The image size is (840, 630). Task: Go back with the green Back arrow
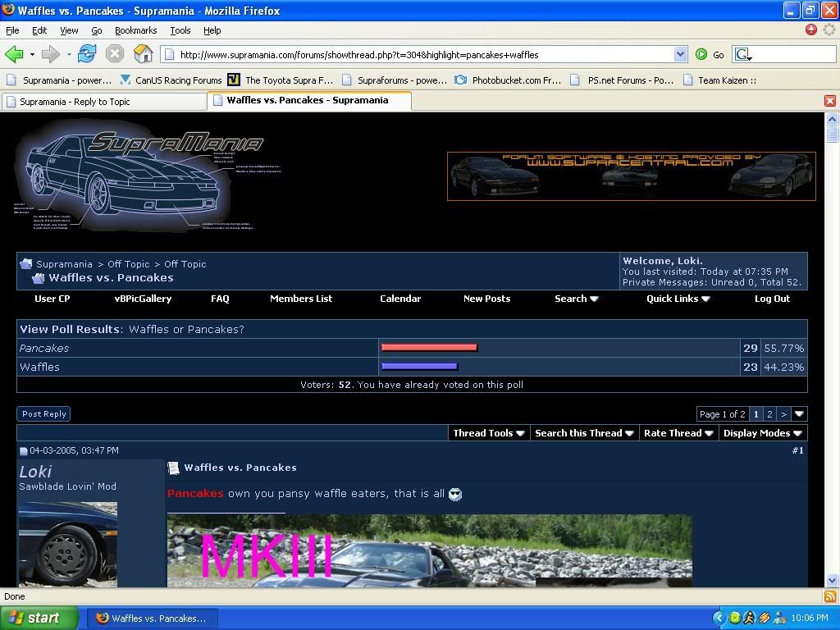click(14, 54)
